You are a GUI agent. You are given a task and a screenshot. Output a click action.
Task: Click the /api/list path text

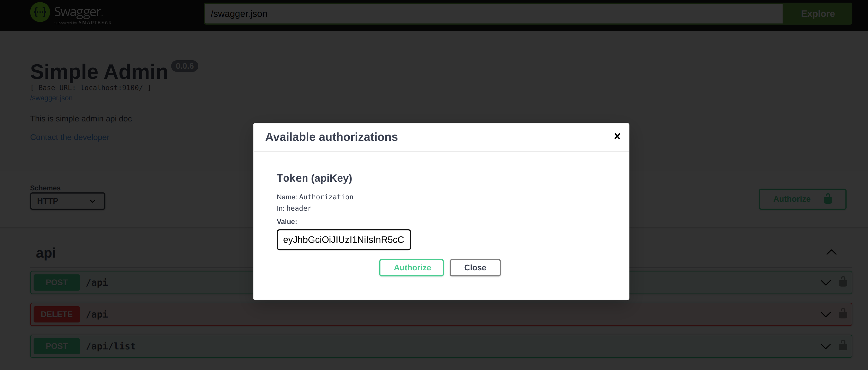(x=111, y=347)
